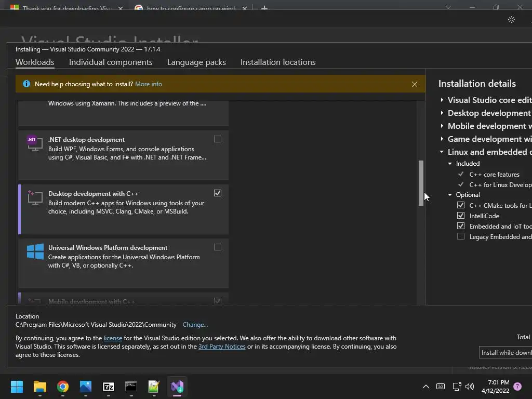Click the C++ core features entry
Viewport: 532px width, 399px height.
click(494, 175)
